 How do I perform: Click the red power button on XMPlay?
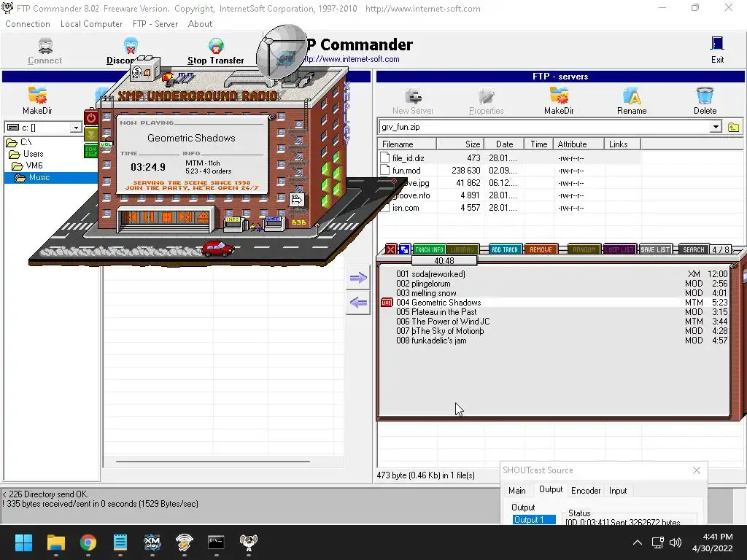[90, 117]
